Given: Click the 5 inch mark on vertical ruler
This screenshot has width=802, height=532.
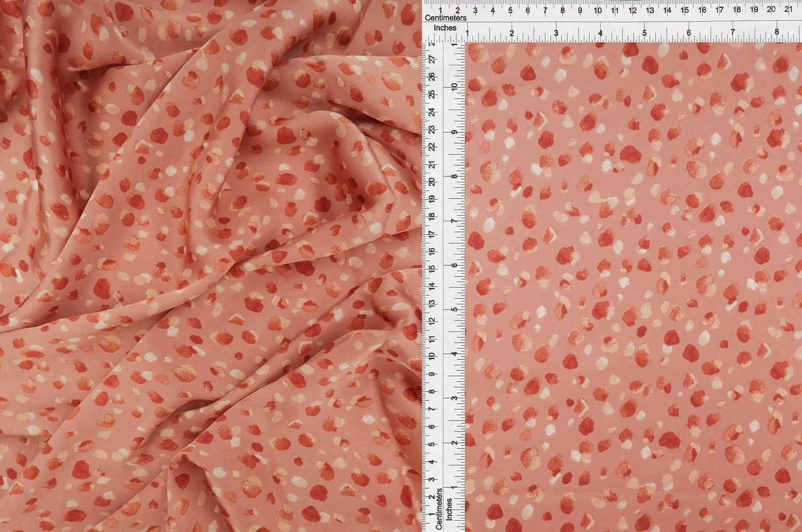Looking at the screenshot, I should [454, 310].
